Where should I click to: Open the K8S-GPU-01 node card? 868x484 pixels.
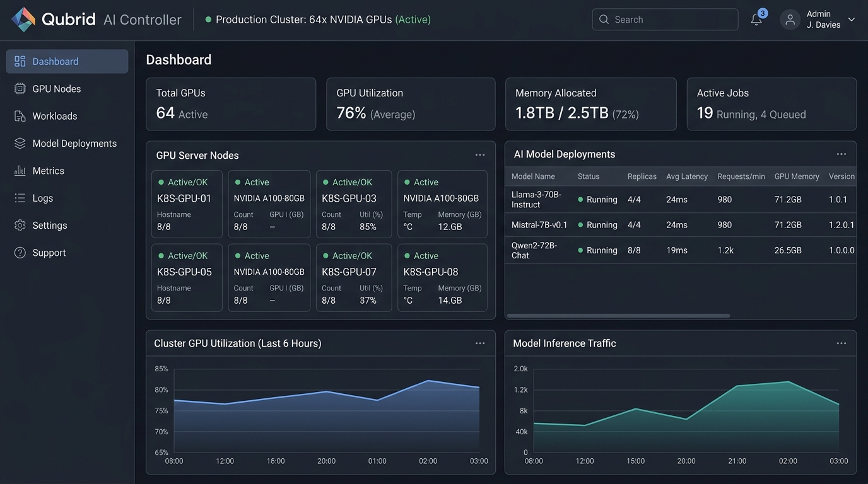click(x=187, y=204)
